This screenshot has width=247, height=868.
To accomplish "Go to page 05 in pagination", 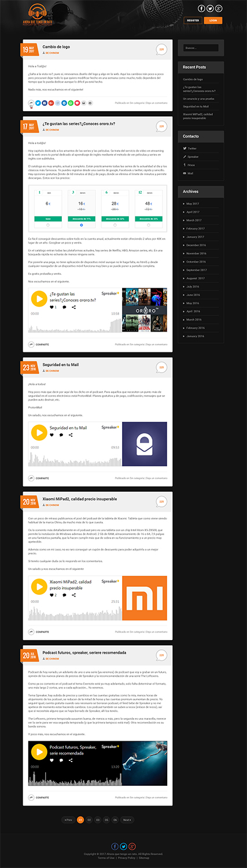I will pos(106,820).
